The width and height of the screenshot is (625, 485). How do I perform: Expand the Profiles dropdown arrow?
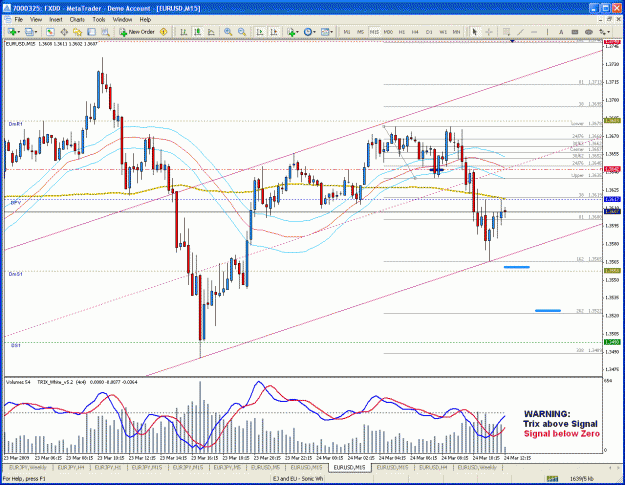36,32
